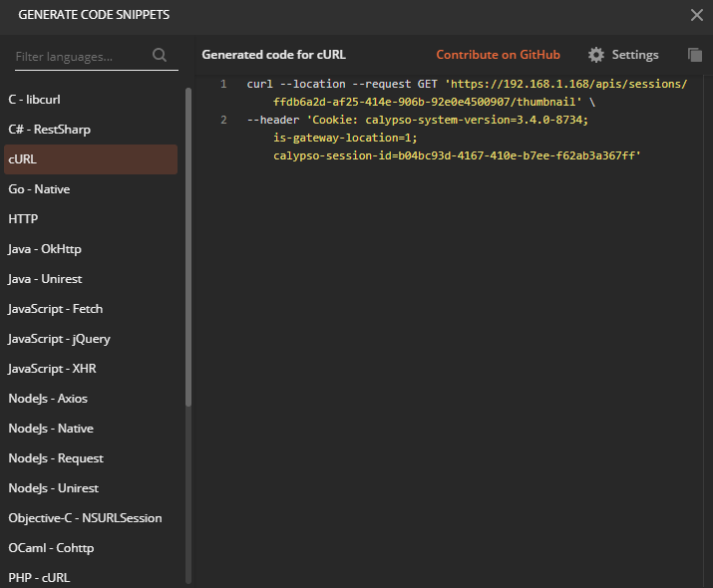This screenshot has width=713, height=588.
Task: Pick HTTP in the language list
Action: pyautogui.click(x=23, y=219)
